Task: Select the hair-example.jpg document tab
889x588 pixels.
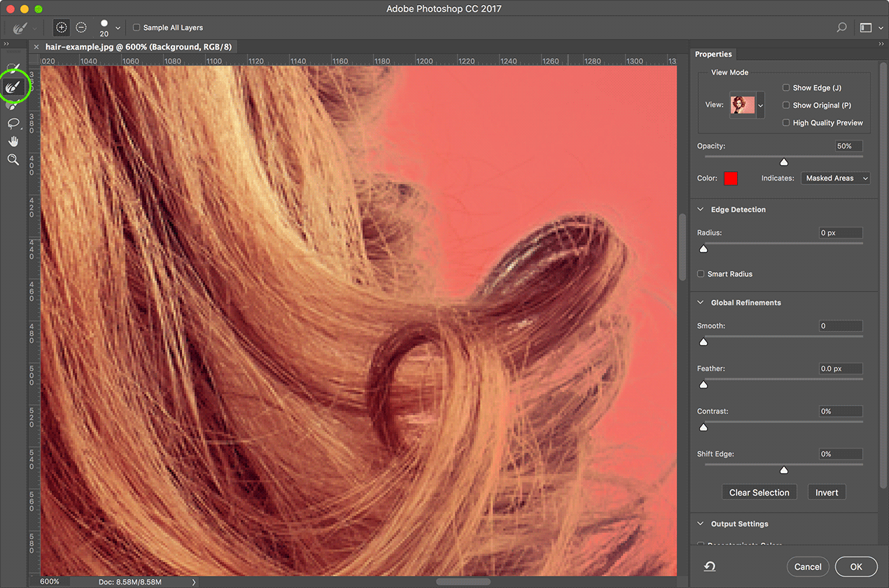Action: click(138, 47)
